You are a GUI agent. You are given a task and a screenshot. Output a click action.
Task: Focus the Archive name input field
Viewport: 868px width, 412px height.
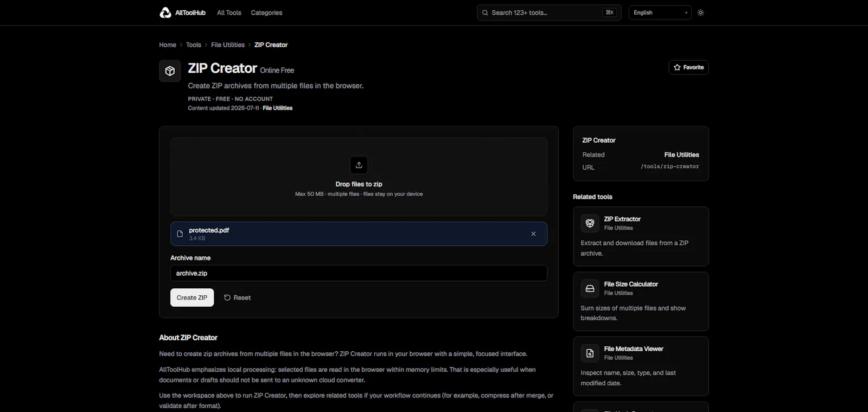[359, 273]
